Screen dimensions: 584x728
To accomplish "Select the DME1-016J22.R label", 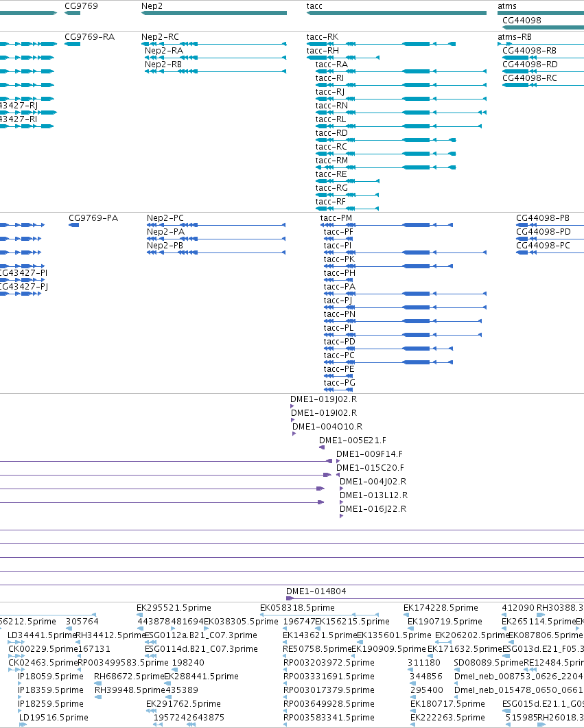I will tap(373, 509).
